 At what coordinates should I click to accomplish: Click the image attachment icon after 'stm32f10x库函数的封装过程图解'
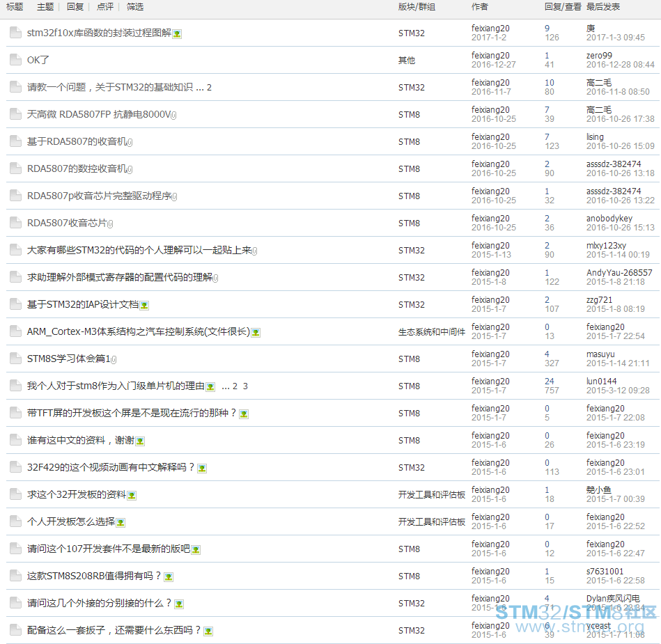tap(177, 34)
